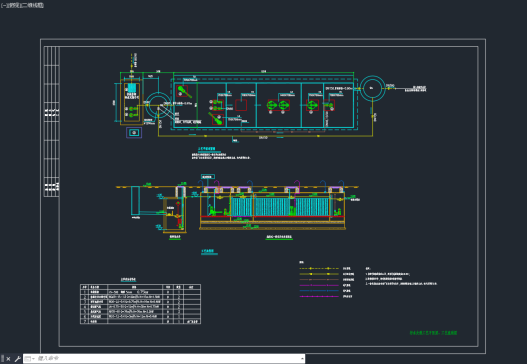The width and height of the screenshot is (527, 364).
Task: Select the green drawing title text
Action: tap(433, 333)
